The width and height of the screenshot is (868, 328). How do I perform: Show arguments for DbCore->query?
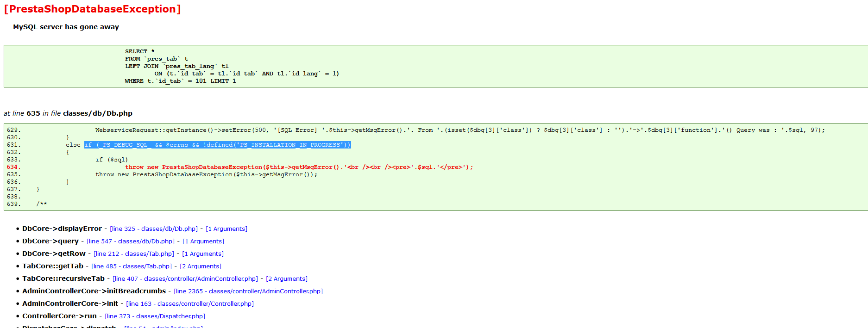(x=203, y=241)
